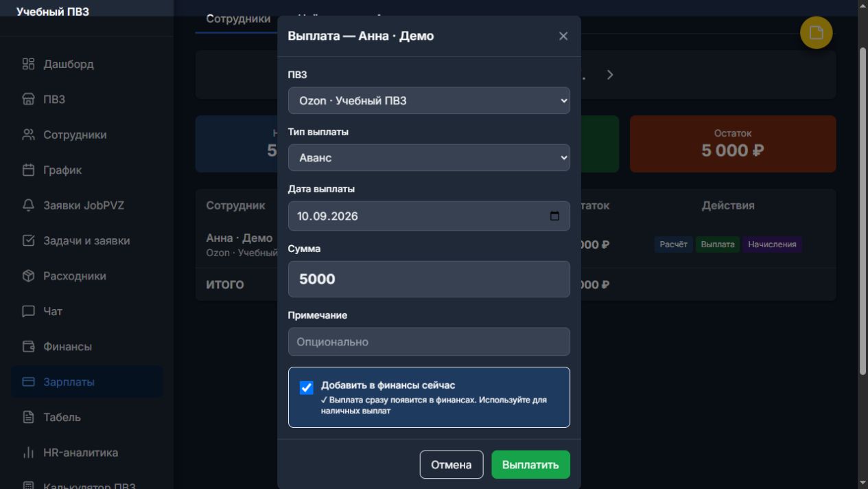Open Табель in the sidebar menu
Screen dimensions: 868x489
pos(86,417)
